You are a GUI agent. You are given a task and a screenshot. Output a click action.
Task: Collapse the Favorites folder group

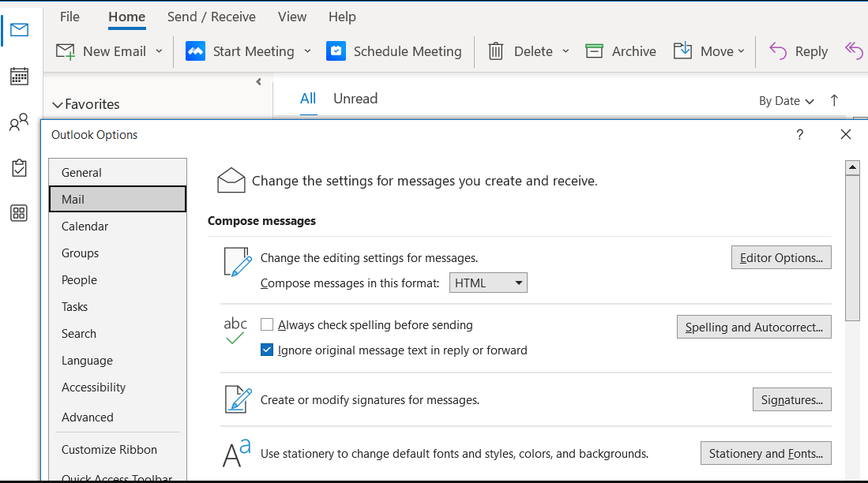click(x=57, y=104)
